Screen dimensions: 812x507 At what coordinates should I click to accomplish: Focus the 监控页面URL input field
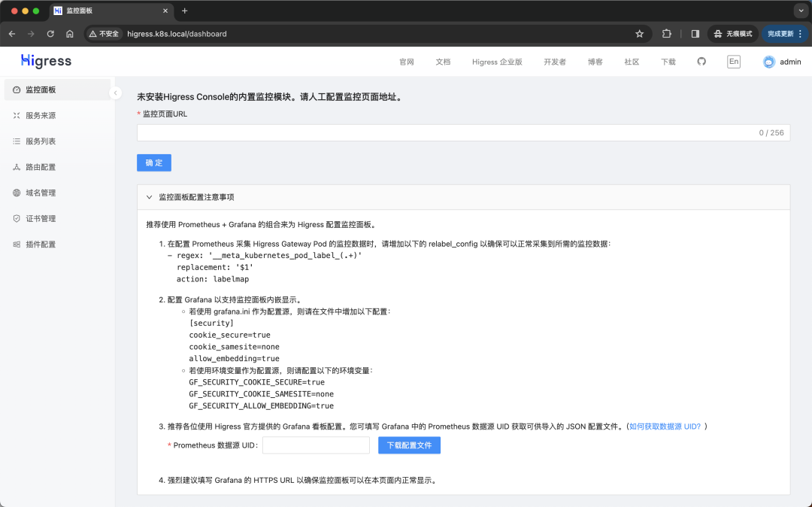click(x=463, y=132)
